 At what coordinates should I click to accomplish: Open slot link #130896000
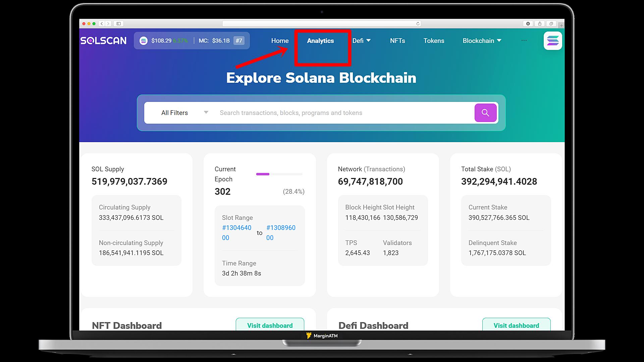(281, 233)
